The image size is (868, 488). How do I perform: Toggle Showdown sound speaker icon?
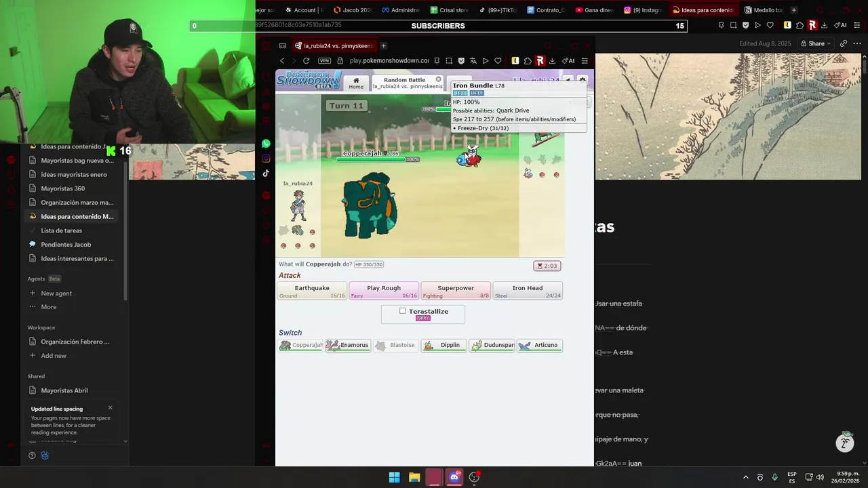[568, 80]
